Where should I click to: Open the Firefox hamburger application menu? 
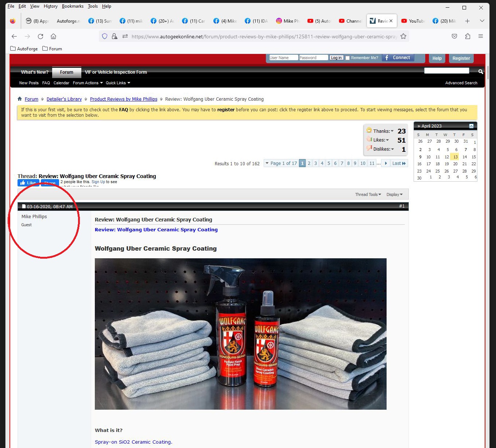(x=481, y=36)
